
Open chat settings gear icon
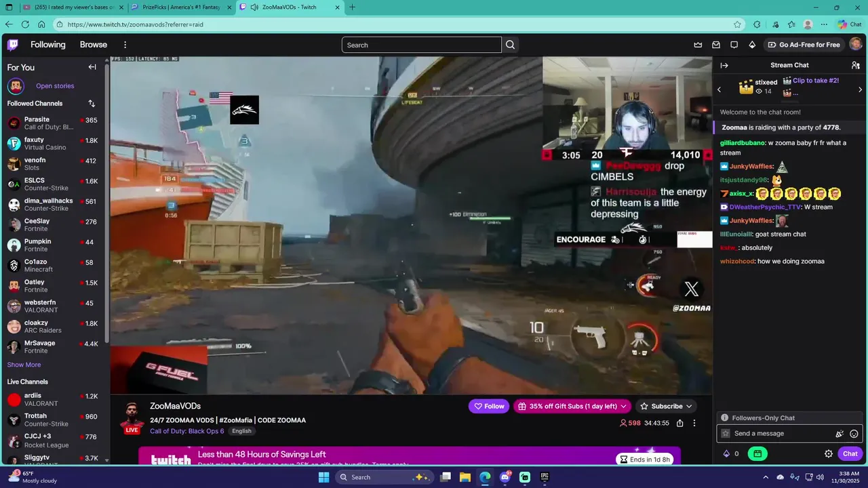coord(829,454)
